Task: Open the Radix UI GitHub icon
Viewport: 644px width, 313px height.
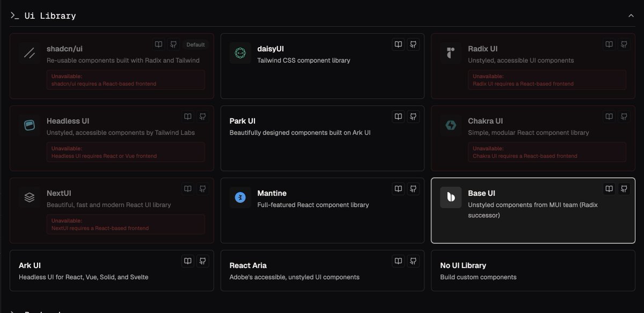Action: point(624,44)
